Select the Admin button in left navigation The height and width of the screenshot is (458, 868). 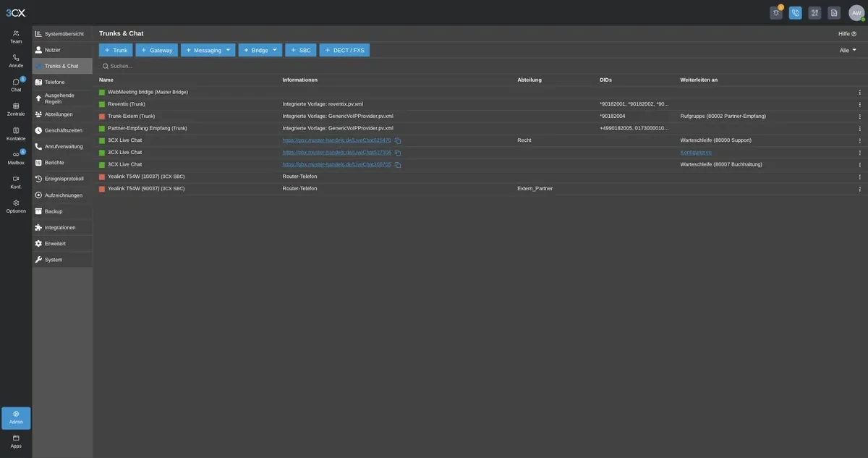pyautogui.click(x=16, y=418)
